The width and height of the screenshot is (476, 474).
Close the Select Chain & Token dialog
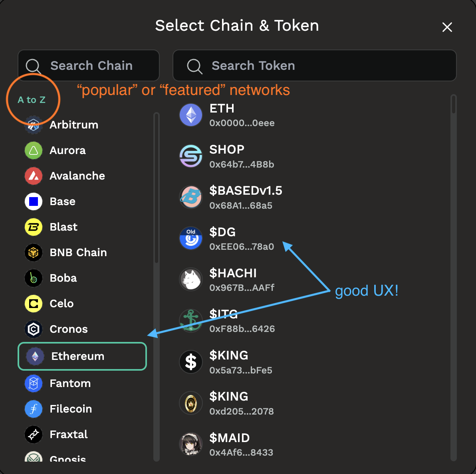click(447, 27)
